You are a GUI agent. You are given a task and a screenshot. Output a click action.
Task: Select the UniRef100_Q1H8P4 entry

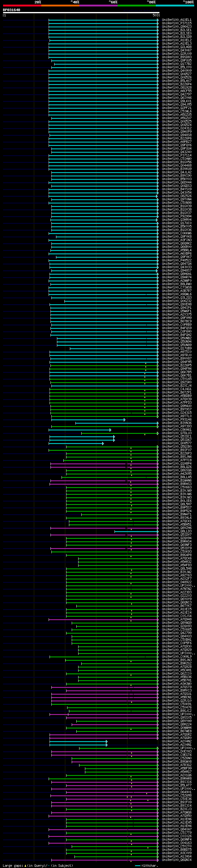pyautogui.click(x=176, y=464)
